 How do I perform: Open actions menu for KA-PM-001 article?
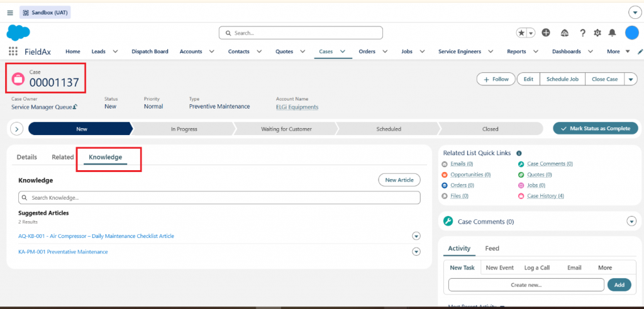(416, 252)
